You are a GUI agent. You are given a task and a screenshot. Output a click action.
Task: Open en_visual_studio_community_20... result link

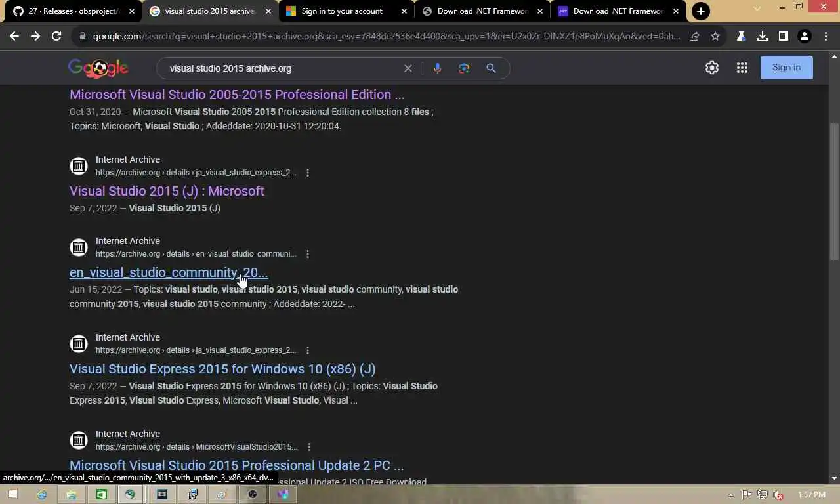point(169,272)
